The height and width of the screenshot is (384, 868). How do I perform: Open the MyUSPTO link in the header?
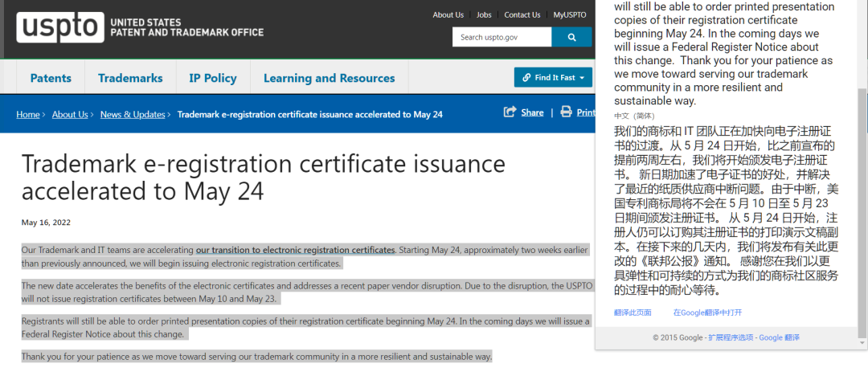(570, 14)
